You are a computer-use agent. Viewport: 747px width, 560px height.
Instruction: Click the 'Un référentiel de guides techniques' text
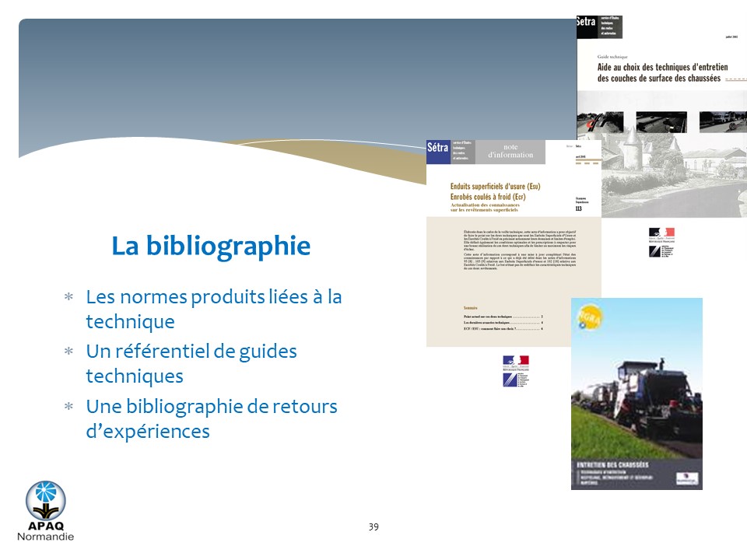click(x=191, y=363)
